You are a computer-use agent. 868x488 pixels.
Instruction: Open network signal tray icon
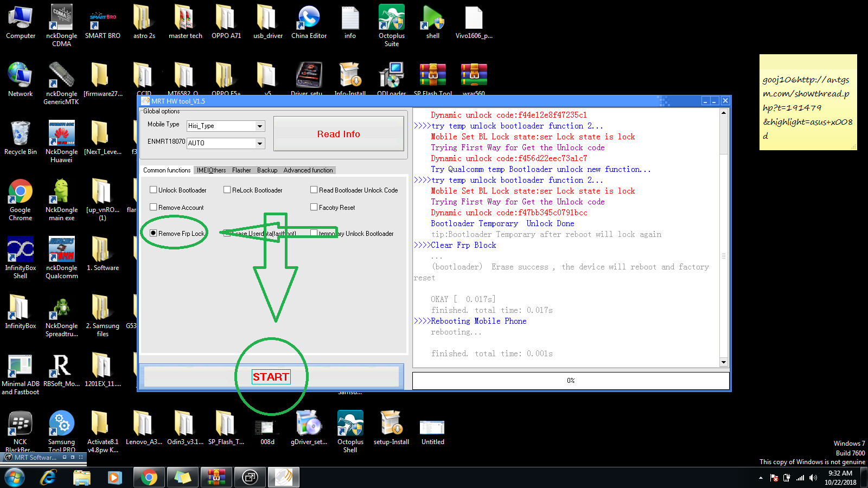point(800,478)
